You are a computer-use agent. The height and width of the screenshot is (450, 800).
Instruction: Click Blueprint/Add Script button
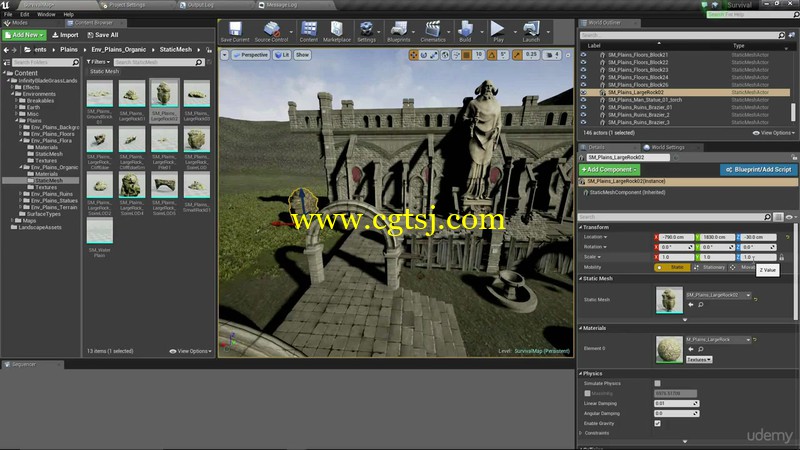coord(758,169)
